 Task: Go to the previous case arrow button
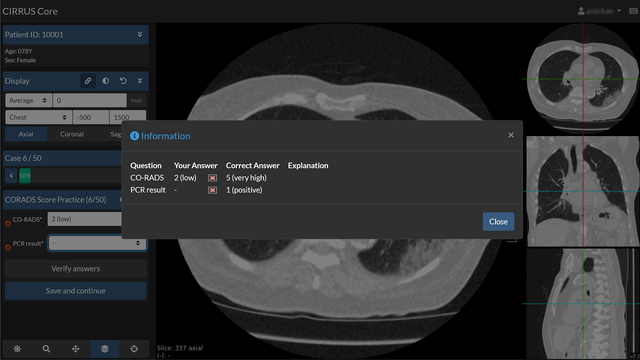pyautogui.click(x=11, y=176)
